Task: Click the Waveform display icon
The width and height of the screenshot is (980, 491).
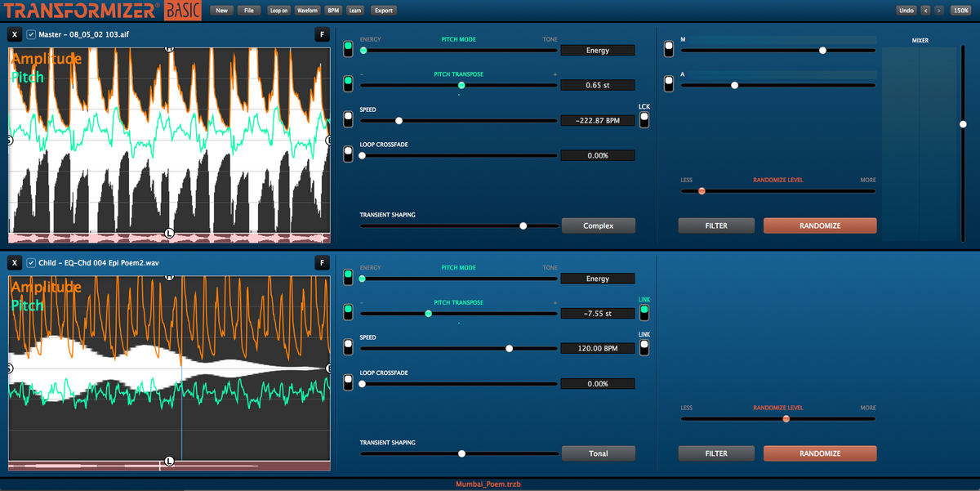Action: (307, 10)
